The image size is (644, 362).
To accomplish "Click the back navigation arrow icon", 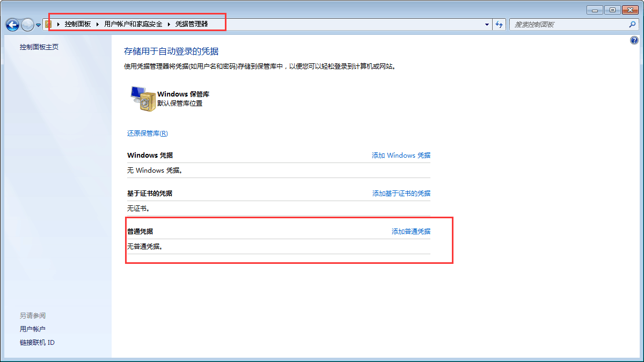I will click(x=12, y=24).
